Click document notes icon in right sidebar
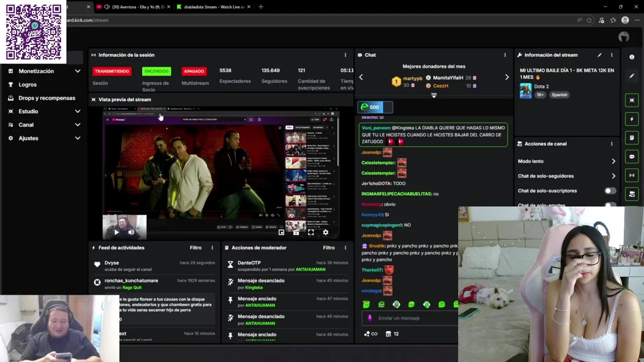 click(632, 138)
